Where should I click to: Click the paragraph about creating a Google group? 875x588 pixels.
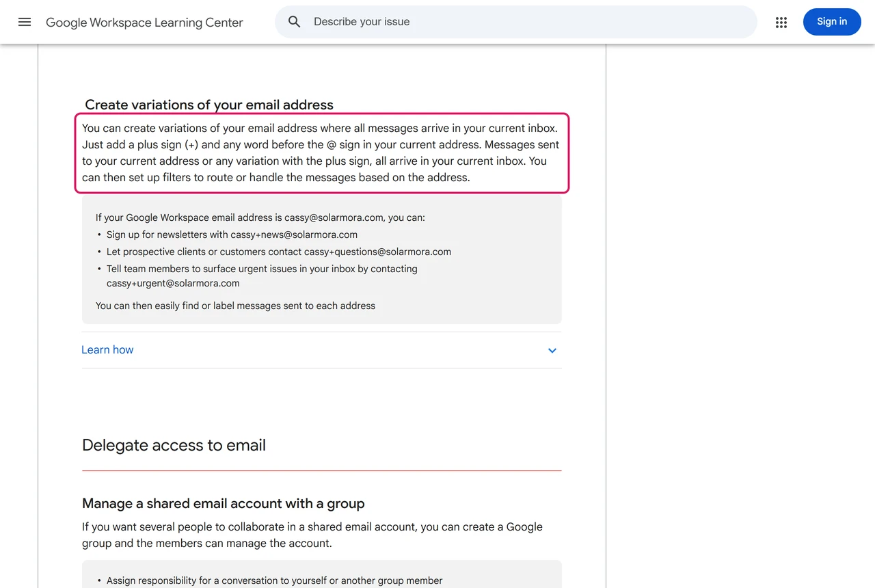[312, 535]
